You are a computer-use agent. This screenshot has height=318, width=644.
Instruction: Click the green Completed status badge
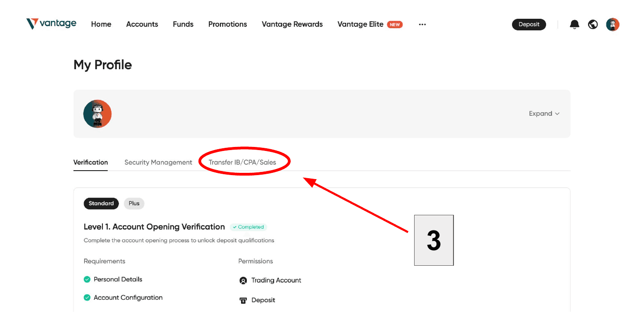point(248,227)
